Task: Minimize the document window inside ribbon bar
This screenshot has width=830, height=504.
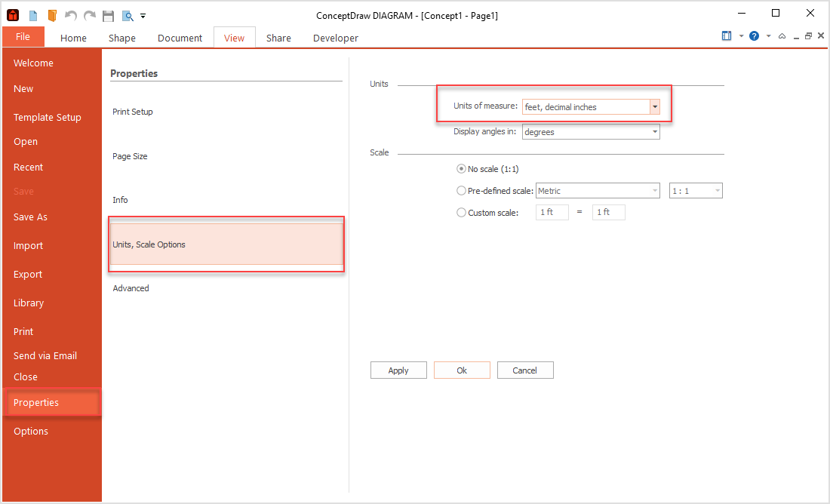Action: 796,37
